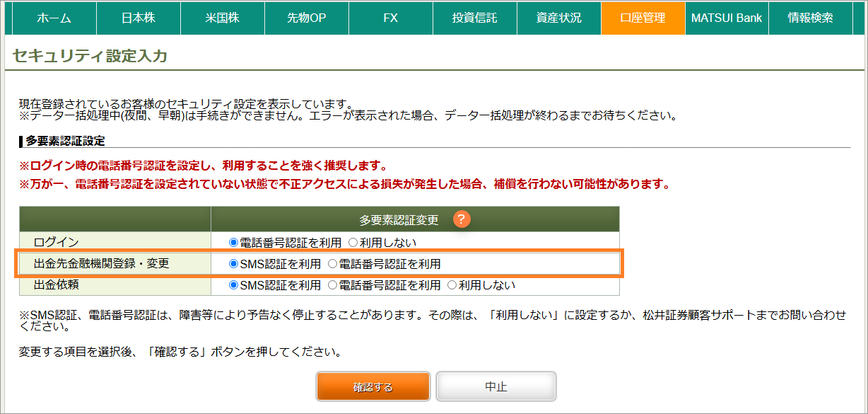Open the 資産状況 tab
868x414 pixels.
(559, 18)
